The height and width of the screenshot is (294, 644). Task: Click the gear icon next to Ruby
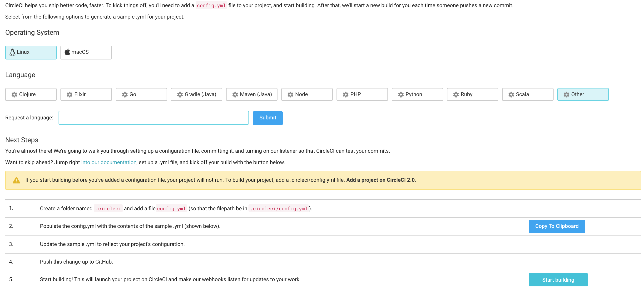tap(456, 94)
